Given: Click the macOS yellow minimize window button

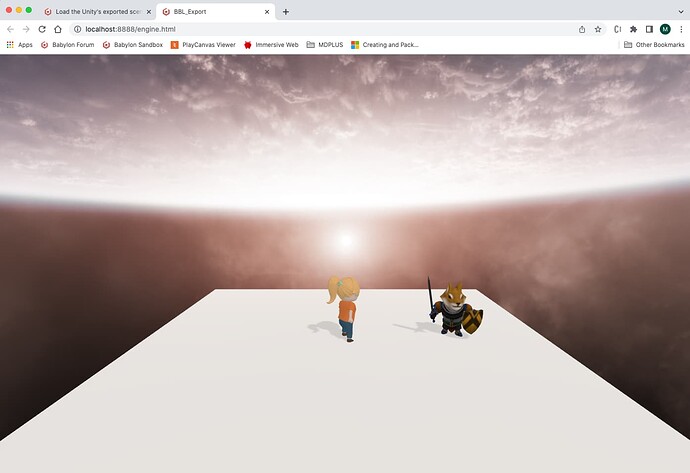Looking at the screenshot, I should click(x=18, y=10).
